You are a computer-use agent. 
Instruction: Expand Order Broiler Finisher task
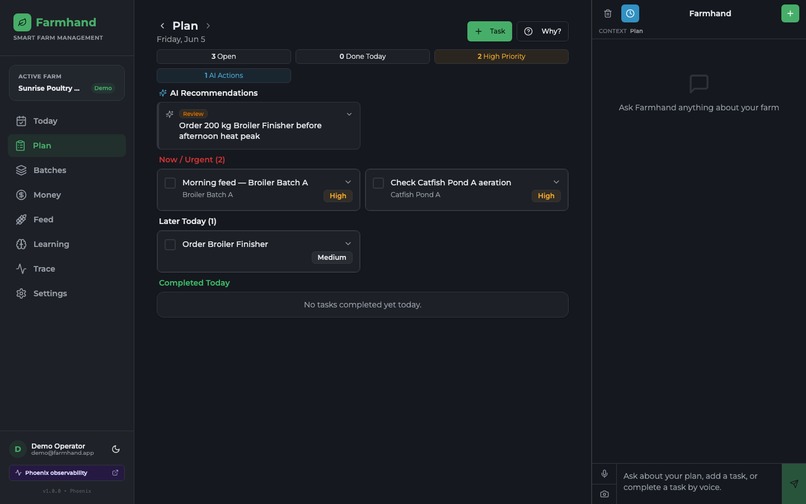pos(348,244)
